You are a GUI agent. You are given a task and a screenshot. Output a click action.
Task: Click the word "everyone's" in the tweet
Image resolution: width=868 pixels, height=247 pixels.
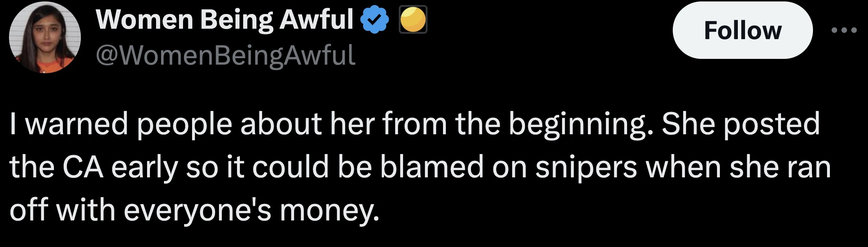point(197,211)
